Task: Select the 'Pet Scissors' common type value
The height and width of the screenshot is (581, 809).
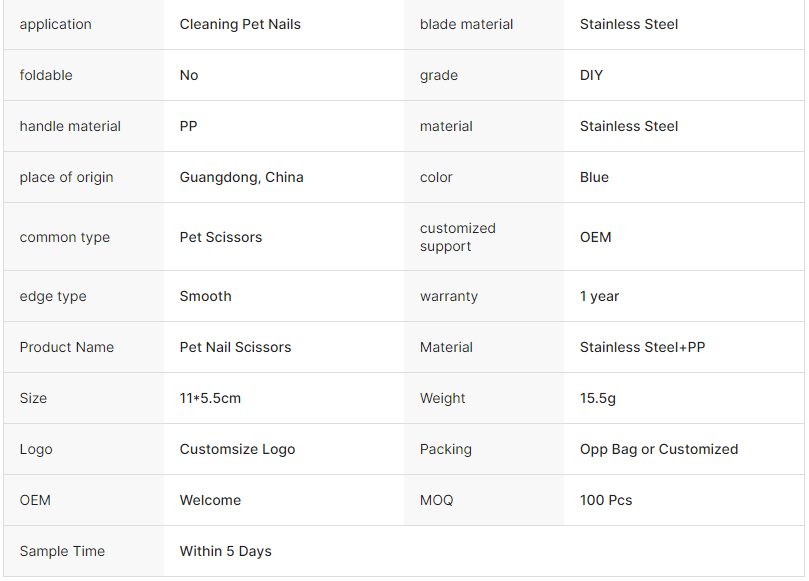Action: tap(221, 237)
